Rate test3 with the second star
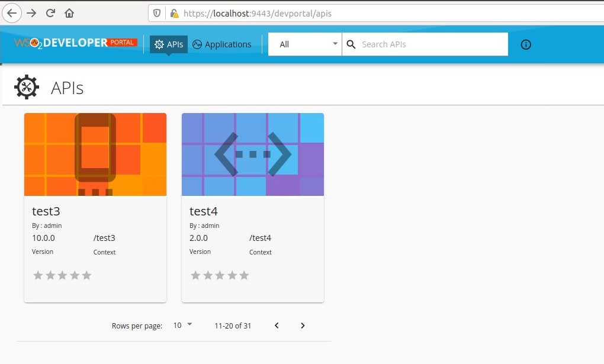 pos(50,275)
